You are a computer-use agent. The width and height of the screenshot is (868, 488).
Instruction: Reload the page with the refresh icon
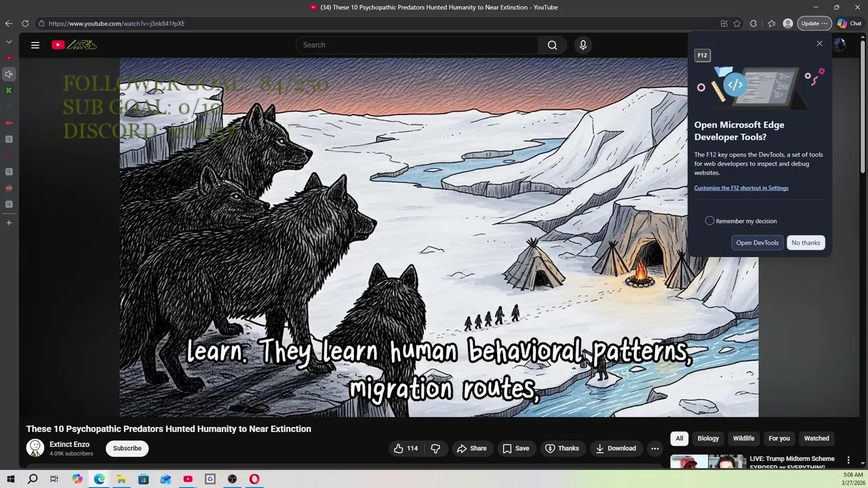coord(25,23)
